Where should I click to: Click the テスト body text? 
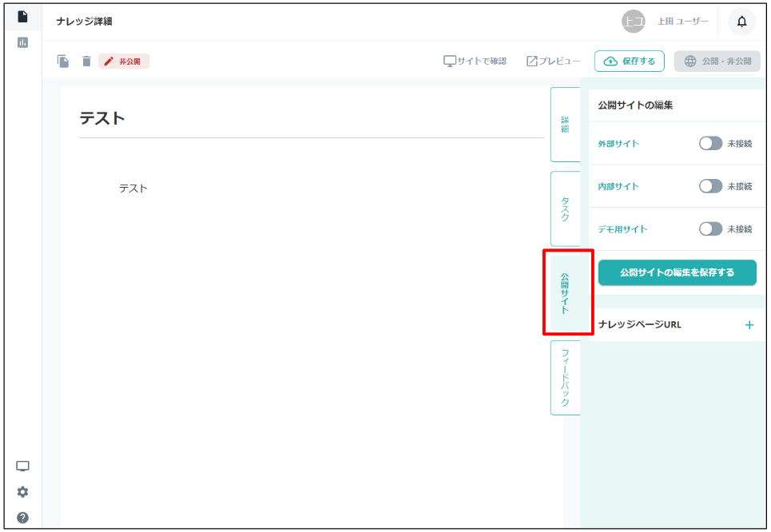pos(133,189)
